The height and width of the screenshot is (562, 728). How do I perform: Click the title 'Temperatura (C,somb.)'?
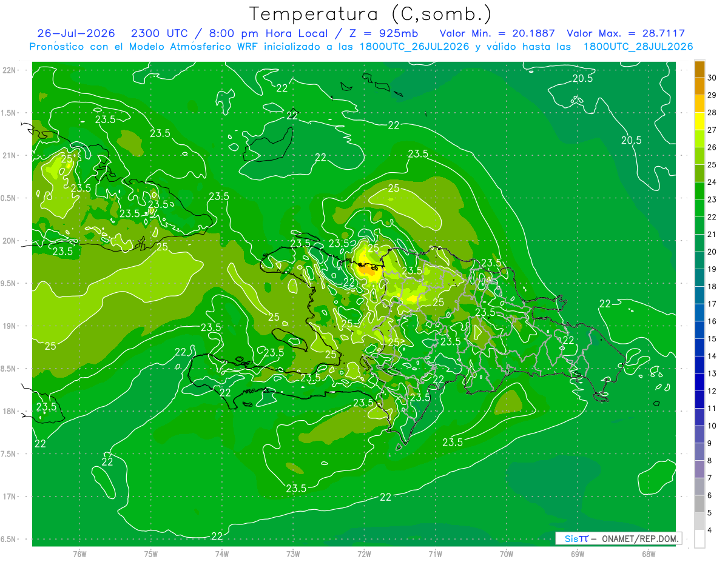[x=369, y=14]
